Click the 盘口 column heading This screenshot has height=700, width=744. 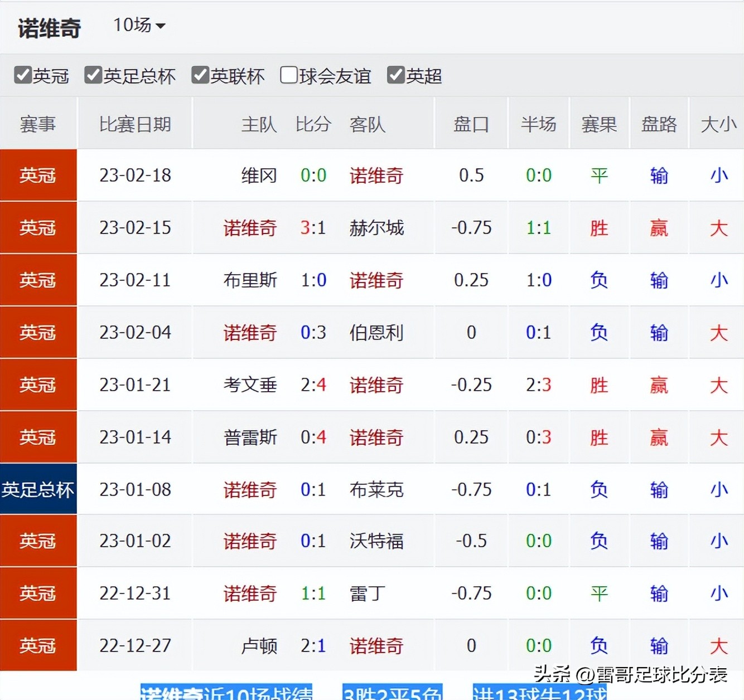click(471, 124)
